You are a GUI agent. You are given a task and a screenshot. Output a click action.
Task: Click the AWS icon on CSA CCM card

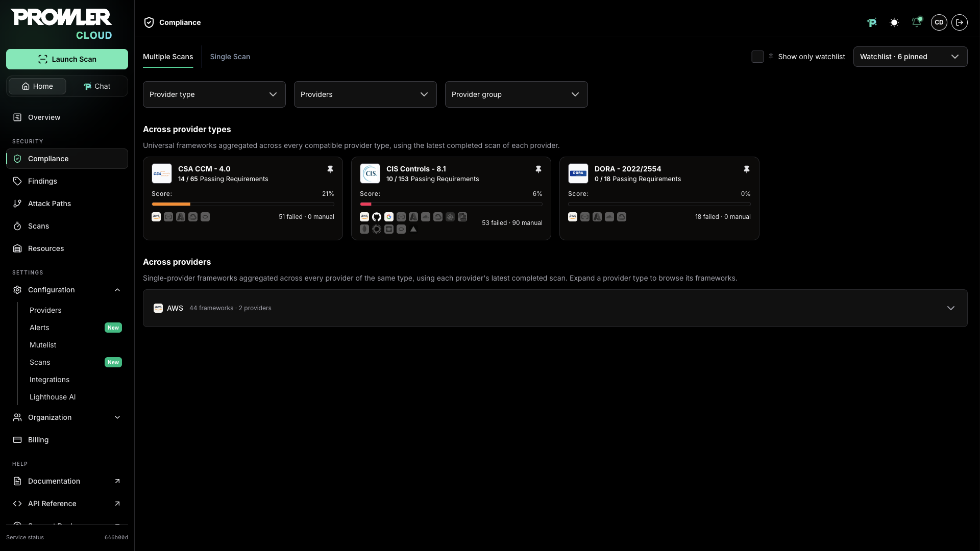(156, 217)
